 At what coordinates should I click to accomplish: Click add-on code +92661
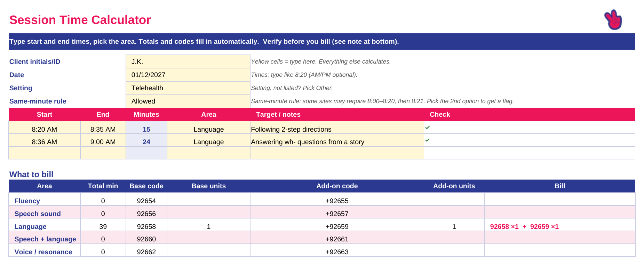[x=337, y=239]
